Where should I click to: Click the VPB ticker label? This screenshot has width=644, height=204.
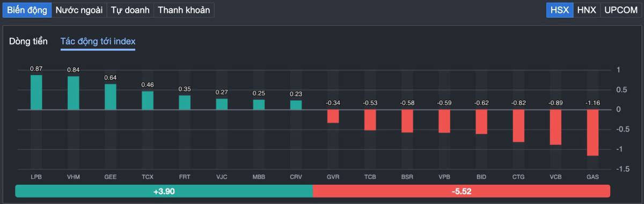[444, 177]
